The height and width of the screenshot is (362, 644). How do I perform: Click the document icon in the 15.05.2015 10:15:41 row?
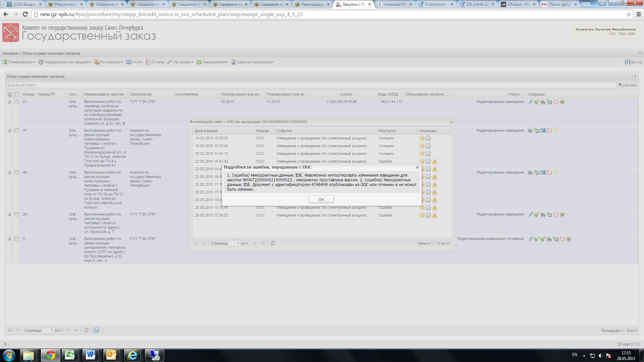pyautogui.click(x=428, y=146)
